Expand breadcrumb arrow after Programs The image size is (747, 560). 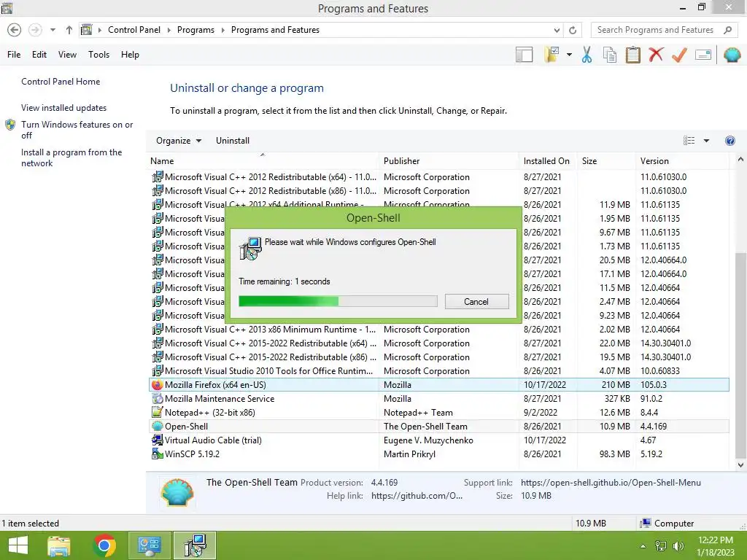(222, 30)
